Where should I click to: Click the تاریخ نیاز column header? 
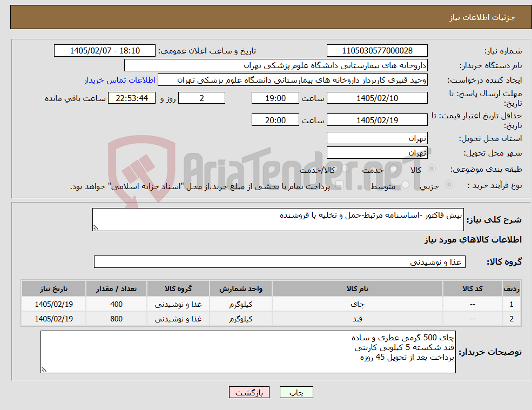pyautogui.click(x=53, y=288)
